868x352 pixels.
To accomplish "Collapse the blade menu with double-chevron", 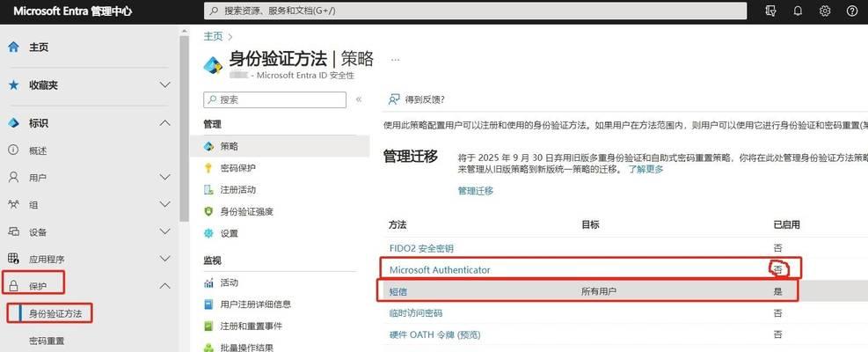I will coord(359,99).
